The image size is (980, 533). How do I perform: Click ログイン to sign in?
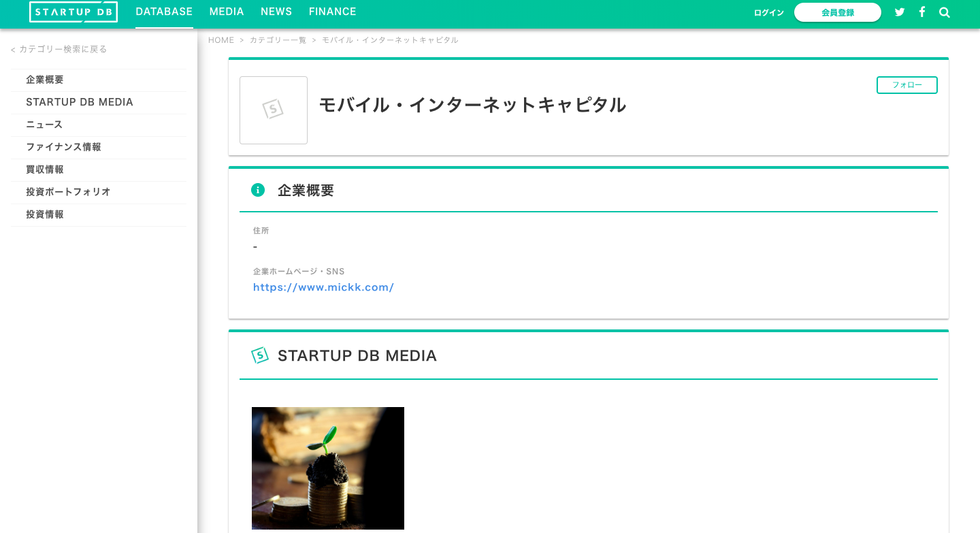(x=768, y=12)
